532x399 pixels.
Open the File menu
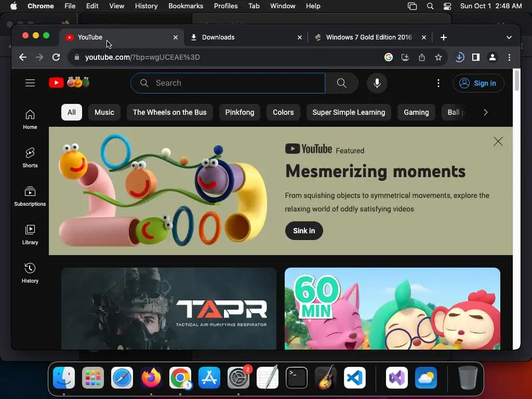coord(70,6)
